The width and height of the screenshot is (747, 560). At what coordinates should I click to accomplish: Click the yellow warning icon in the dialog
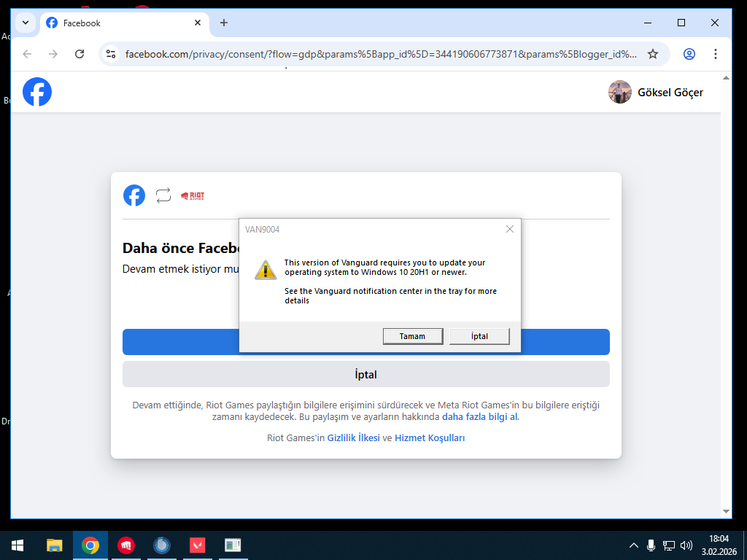tap(266, 270)
